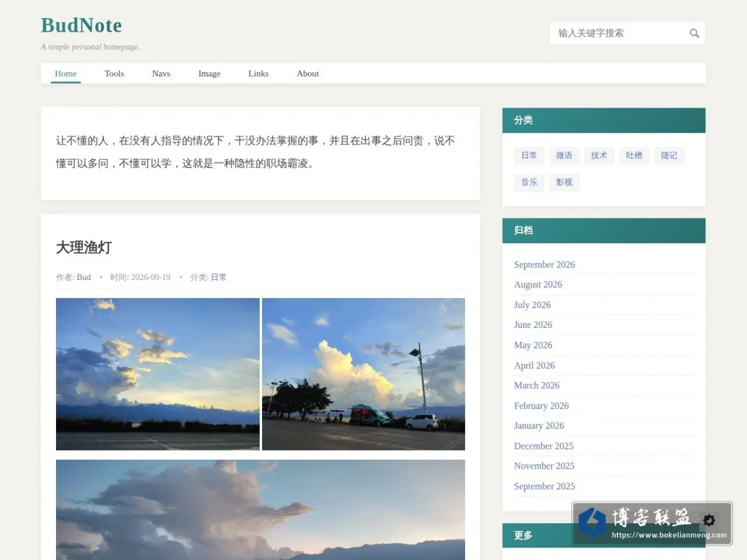Open the wide cloud photo below
The height and width of the screenshot is (560, 747).
coord(260,510)
